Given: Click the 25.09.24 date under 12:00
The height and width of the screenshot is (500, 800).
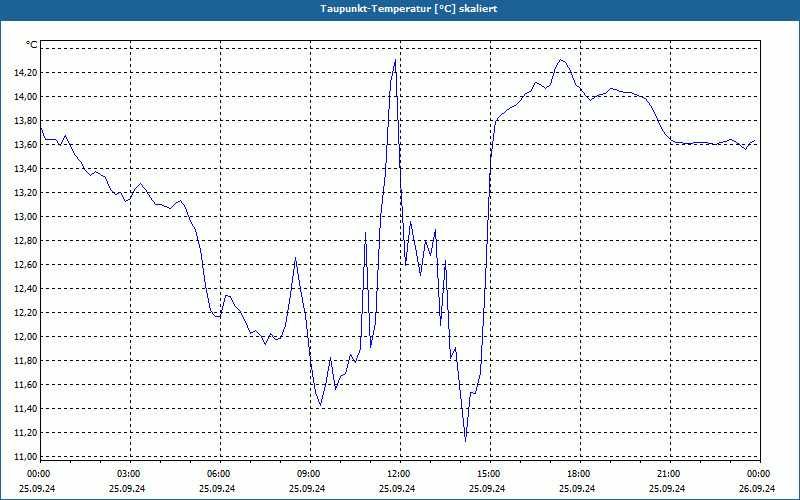Looking at the screenshot, I should click(397, 488).
